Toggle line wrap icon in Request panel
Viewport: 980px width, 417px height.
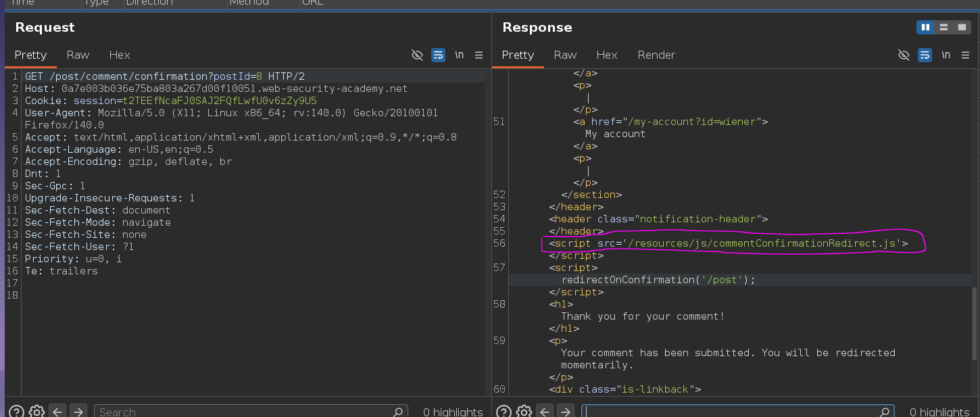pyautogui.click(x=438, y=55)
